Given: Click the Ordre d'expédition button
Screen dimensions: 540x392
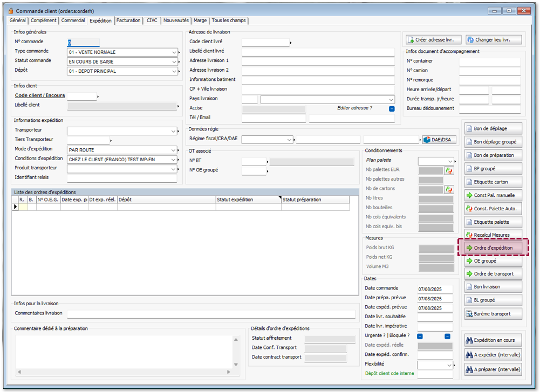Looking at the screenshot, I should 493,247.
